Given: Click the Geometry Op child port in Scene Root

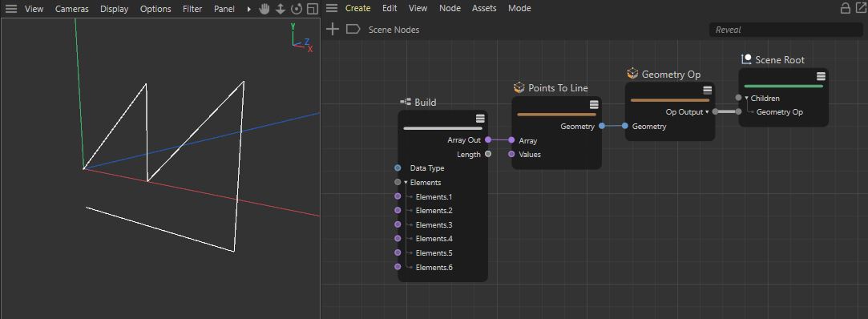Looking at the screenshot, I should coord(738,111).
